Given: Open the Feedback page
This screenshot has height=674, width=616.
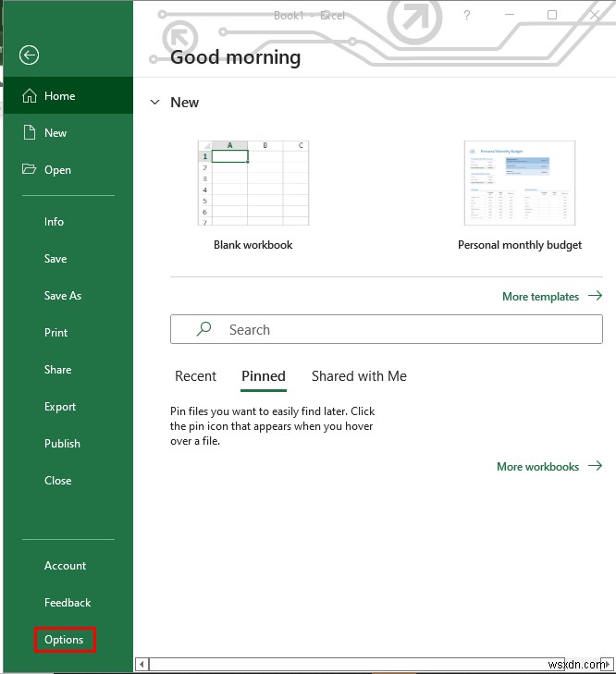Looking at the screenshot, I should click(68, 603).
